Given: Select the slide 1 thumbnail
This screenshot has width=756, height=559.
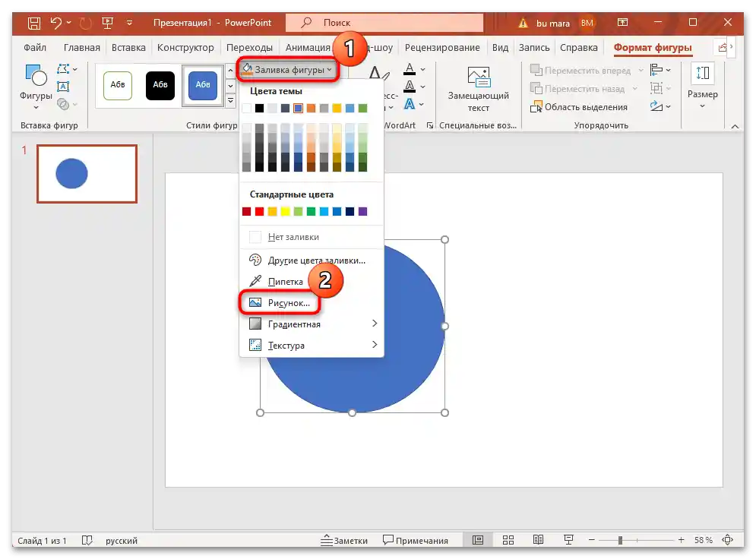Looking at the screenshot, I should pyautogui.click(x=86, y=174).
